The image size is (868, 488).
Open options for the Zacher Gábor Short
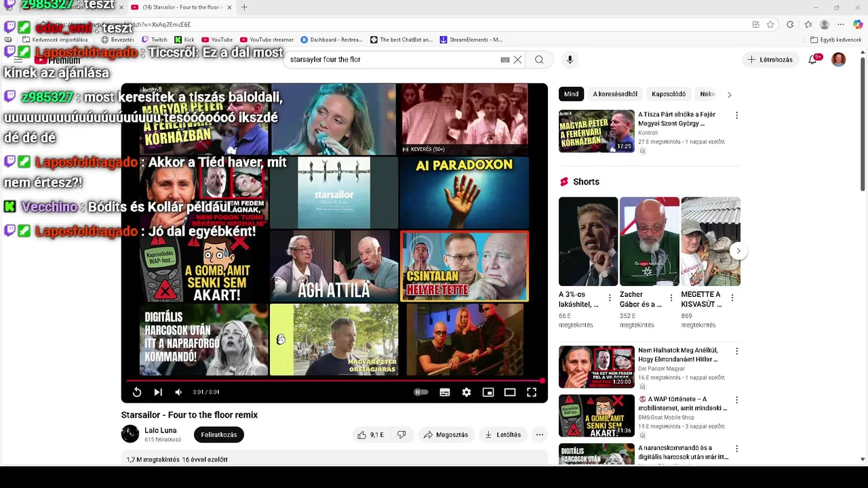(671, 298)
